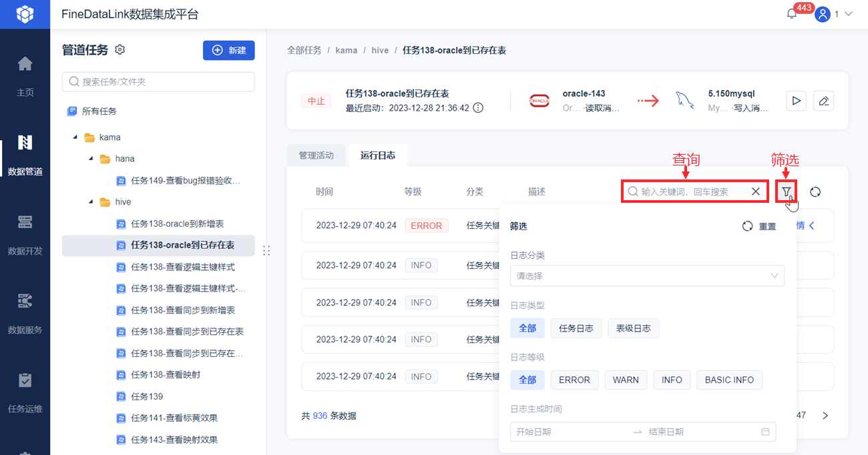Open 数据管道 in sidebar
The width and height of the screenshot is (868, 455).
[x=25, y=155]
